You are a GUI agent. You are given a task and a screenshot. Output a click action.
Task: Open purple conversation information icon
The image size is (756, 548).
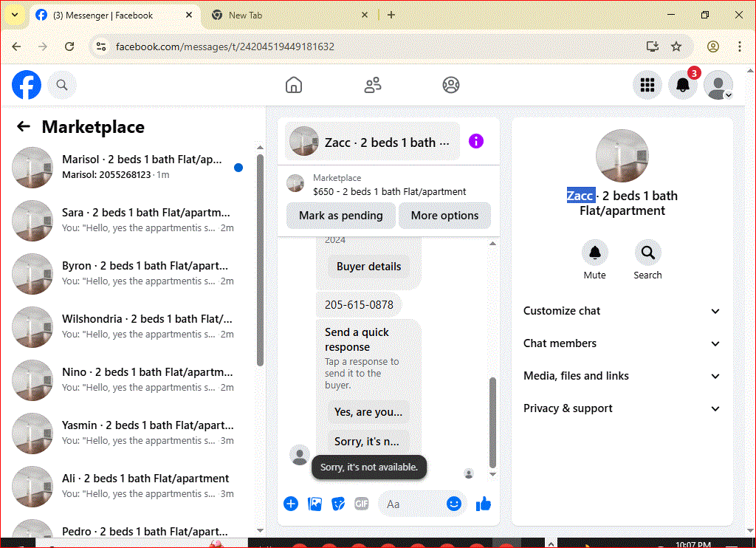pos(476,141)
